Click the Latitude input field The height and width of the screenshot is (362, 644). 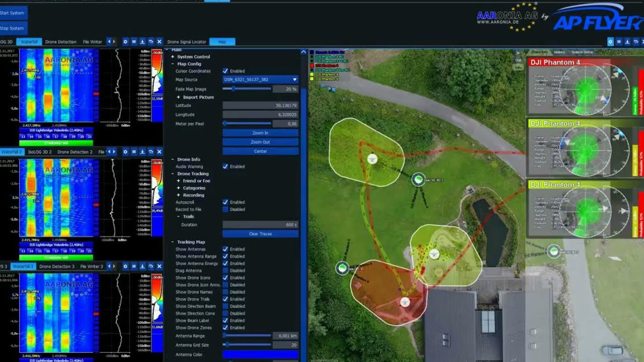[x=261, y=106]
